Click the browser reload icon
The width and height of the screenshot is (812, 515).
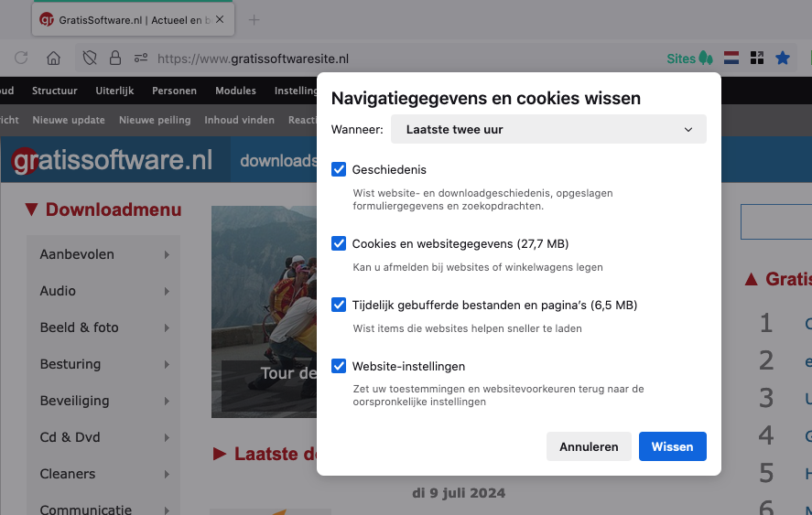tap(21, 59)
